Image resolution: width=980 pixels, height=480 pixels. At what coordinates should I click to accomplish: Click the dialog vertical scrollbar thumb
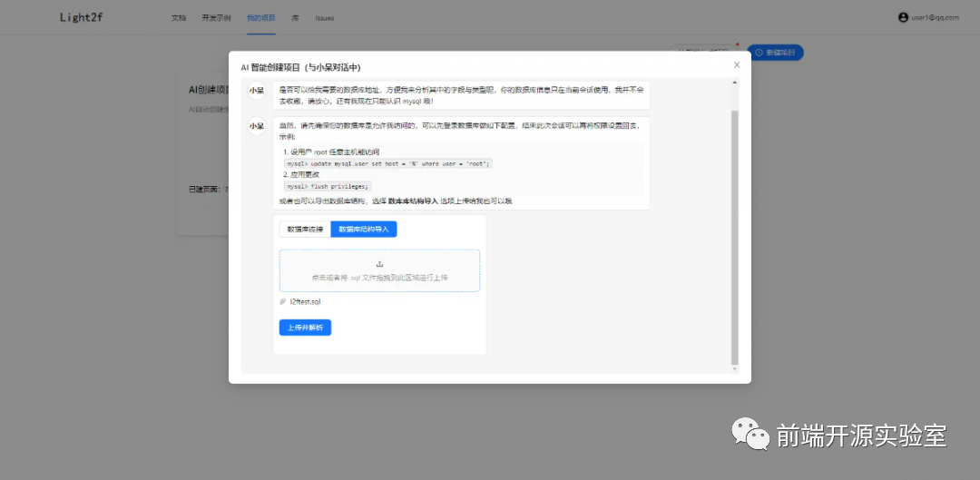[734, 238]
